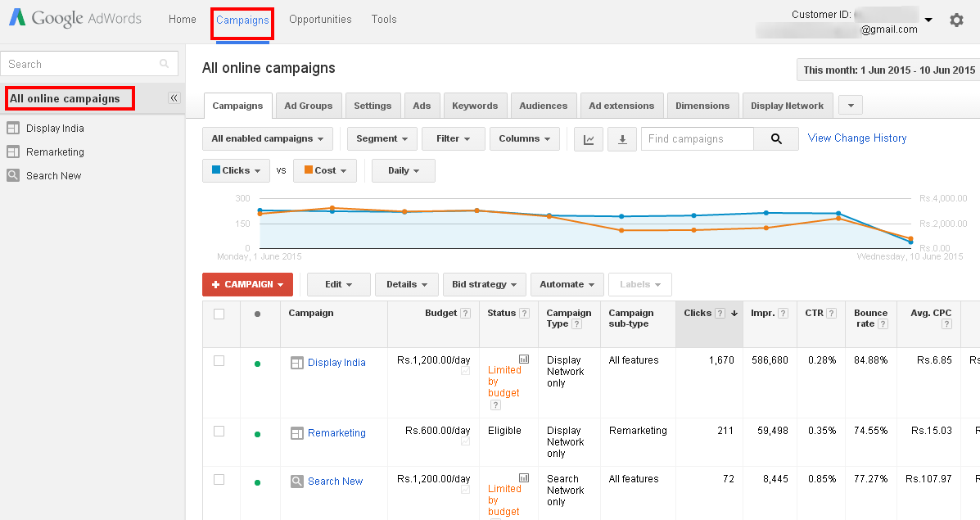Open the Filter dropdown
The height and width of the screenshot is (520, 980).
pos(453,138)
